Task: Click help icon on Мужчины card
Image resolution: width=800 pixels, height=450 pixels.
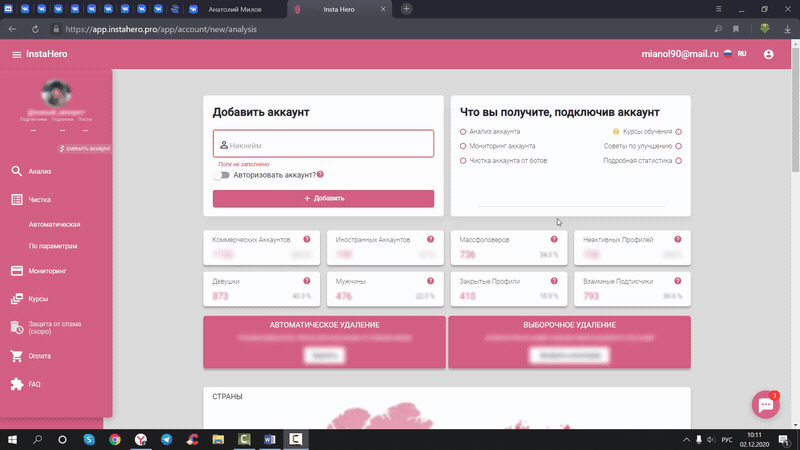Action: coord(431,281)
